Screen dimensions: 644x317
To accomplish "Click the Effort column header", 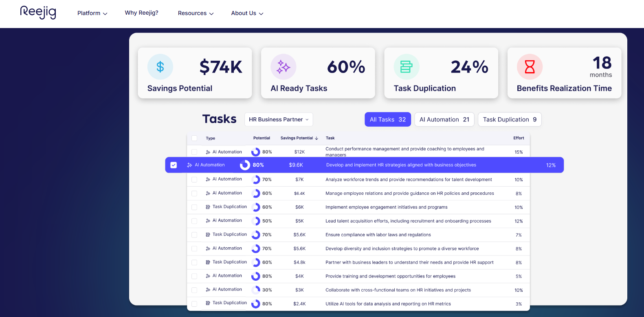I will [x=518, y=138].
